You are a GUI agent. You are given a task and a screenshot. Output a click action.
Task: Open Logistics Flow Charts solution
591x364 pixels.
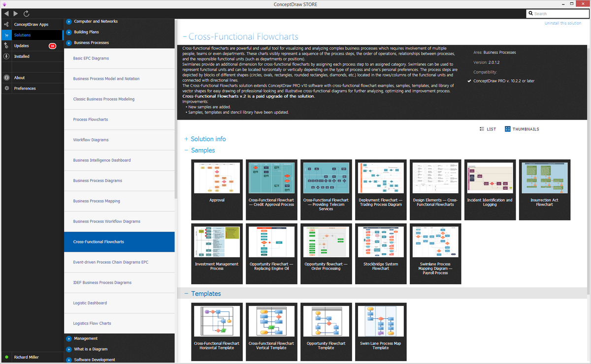pos(119,324)
